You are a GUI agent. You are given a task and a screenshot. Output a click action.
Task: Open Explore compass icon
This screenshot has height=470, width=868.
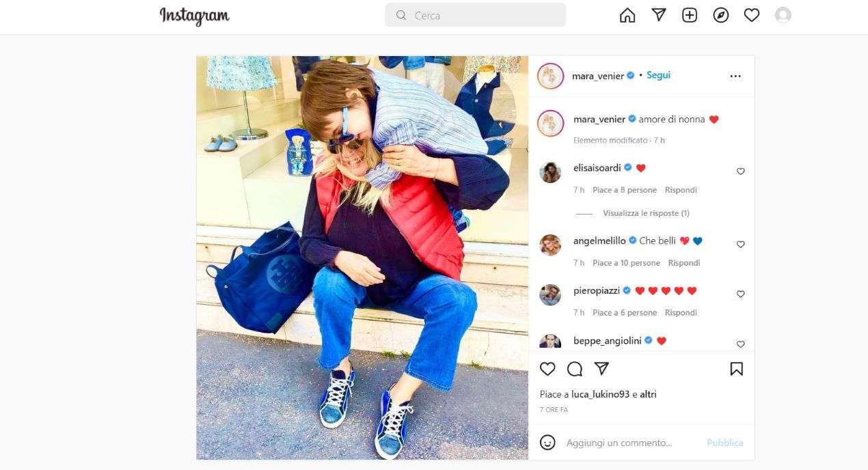(x=721, y=15)
